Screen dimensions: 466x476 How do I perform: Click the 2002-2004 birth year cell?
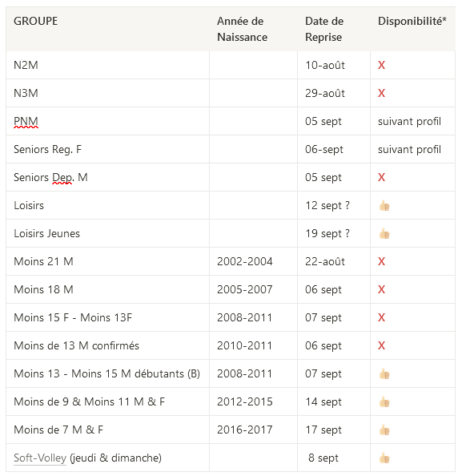pyautogui.click(x=244, y=261)
